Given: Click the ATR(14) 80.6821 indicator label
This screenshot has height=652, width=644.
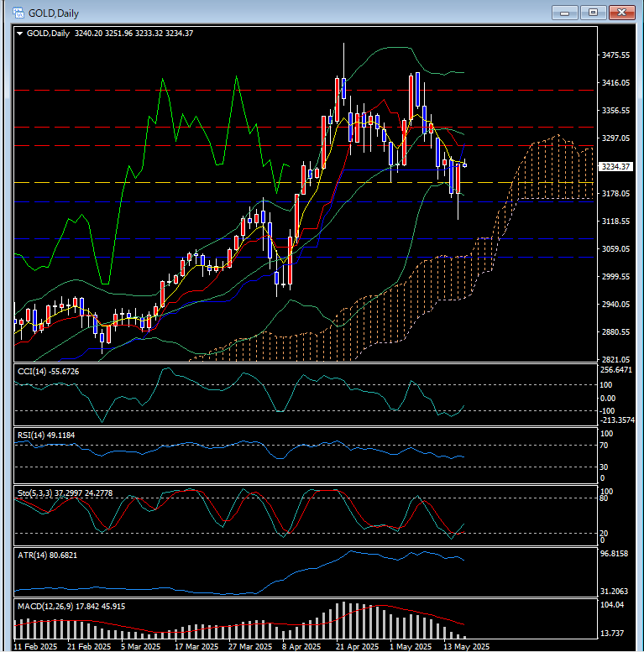Looking at the screenshot, I should tap(47, 556).
